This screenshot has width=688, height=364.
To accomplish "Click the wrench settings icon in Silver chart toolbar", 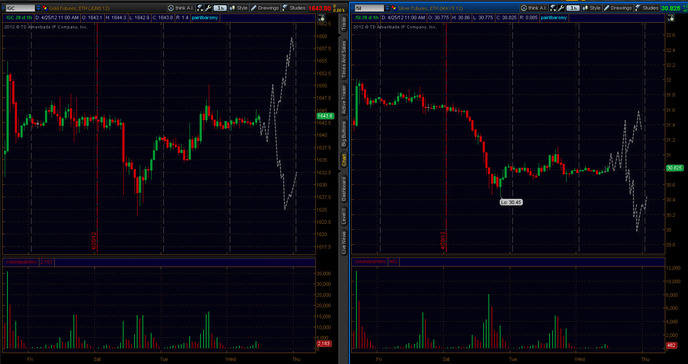I will click(561, 8).
